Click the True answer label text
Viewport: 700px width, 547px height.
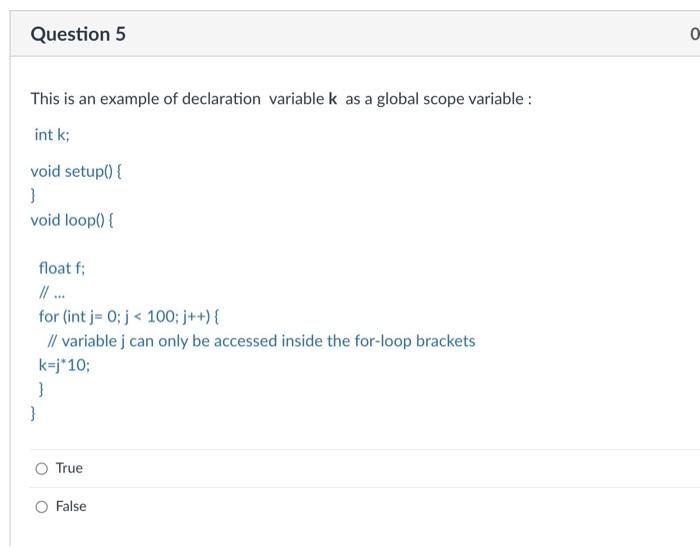coord(69,468)
